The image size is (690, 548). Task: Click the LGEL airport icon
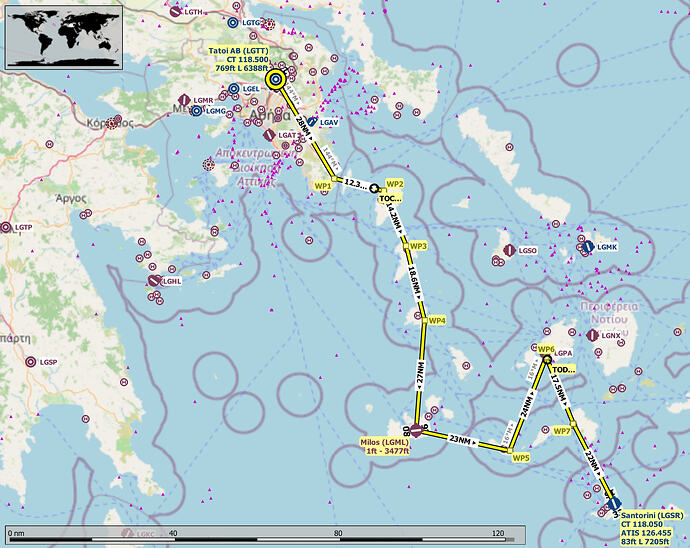pyautogui.click(x=234, y=89)
